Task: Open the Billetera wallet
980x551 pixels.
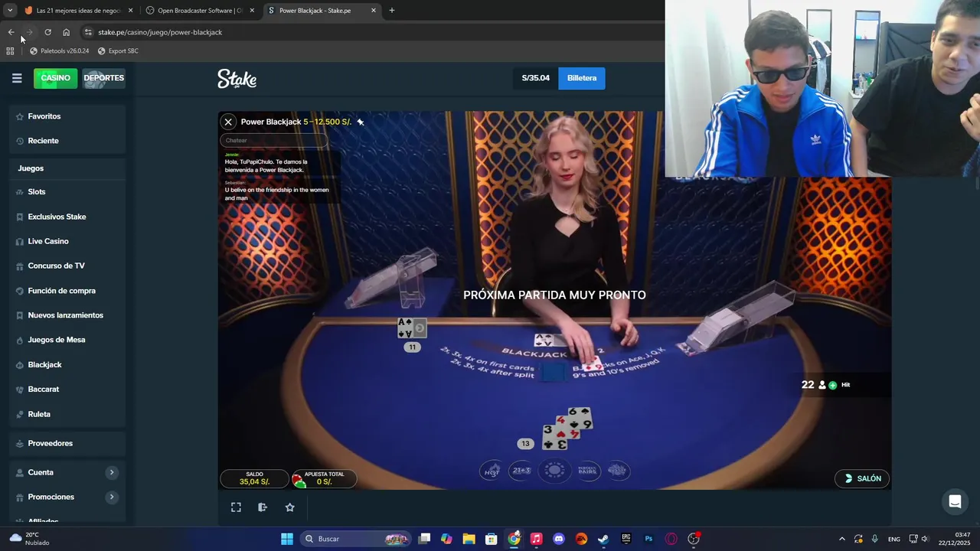Action: pyautogui.click(x=582, y=78)
